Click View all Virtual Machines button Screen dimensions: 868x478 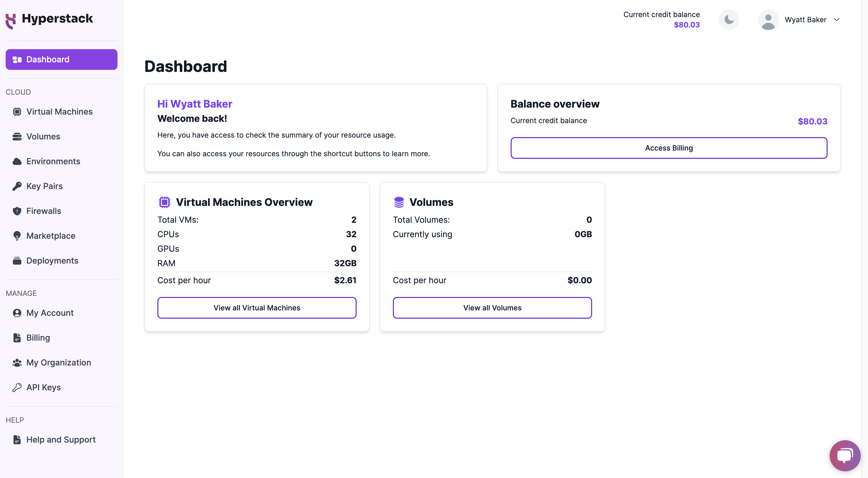(x=257, y=307)
